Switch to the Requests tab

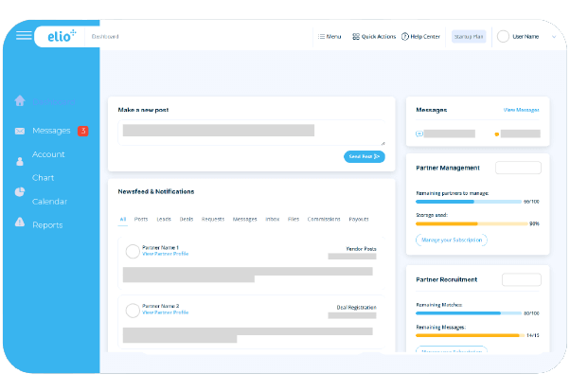(x=213, y=219)
